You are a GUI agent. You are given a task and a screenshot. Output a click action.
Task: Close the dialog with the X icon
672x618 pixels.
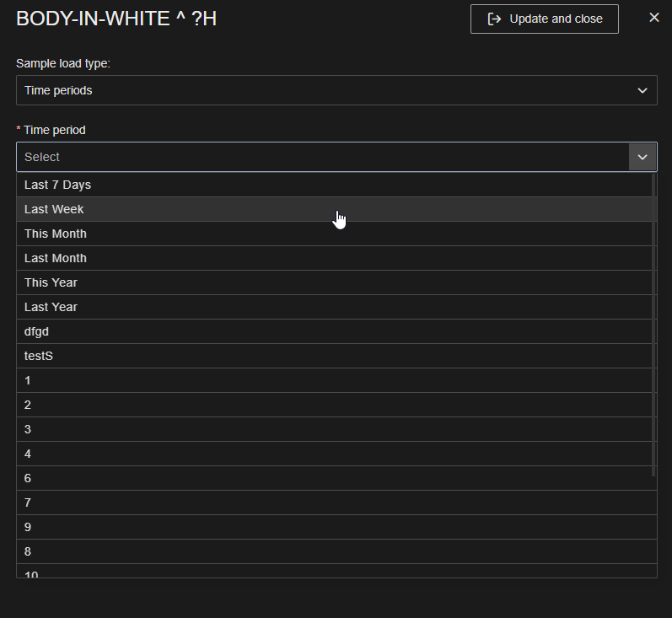click(x=653, y=18)
